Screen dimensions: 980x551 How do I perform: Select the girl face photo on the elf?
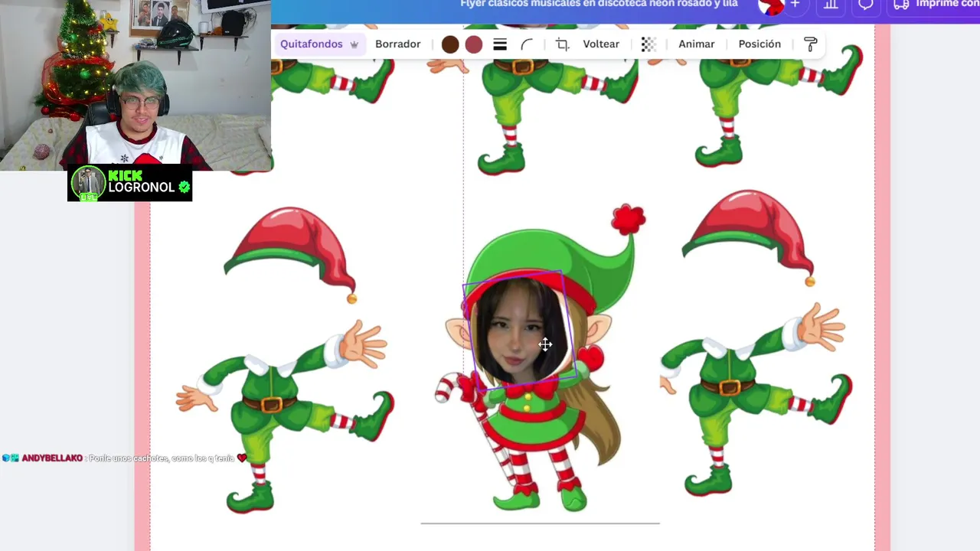[520, 331]
